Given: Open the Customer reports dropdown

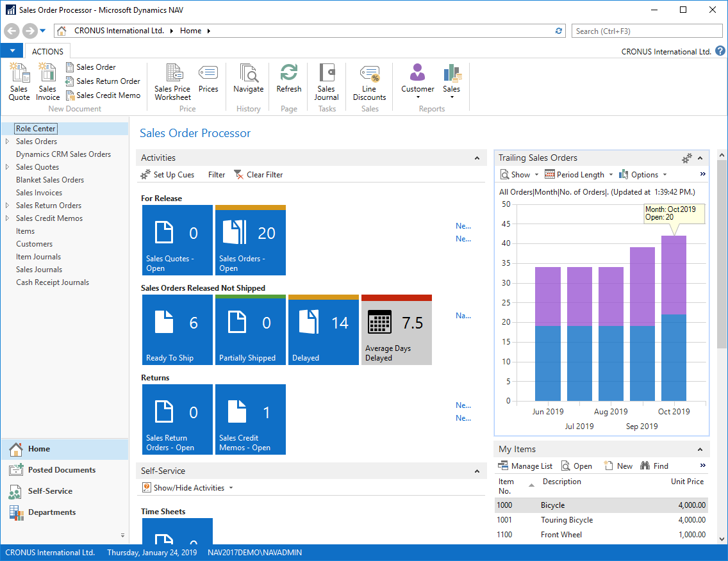Looking at the screenshot, I should (418, 83).
